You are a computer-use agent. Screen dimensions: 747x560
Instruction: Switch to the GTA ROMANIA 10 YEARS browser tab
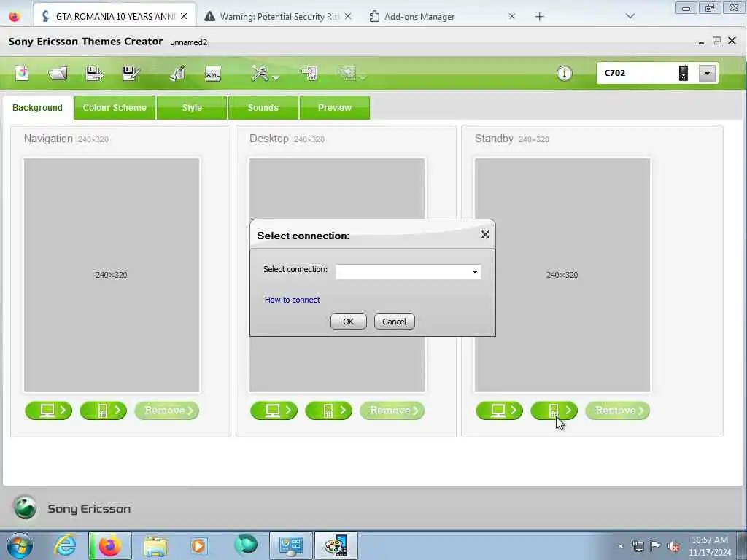coord(115,16)
